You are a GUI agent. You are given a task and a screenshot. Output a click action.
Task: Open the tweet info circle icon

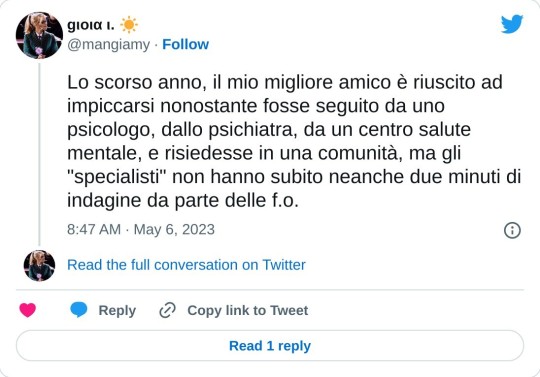pos(512,230)
